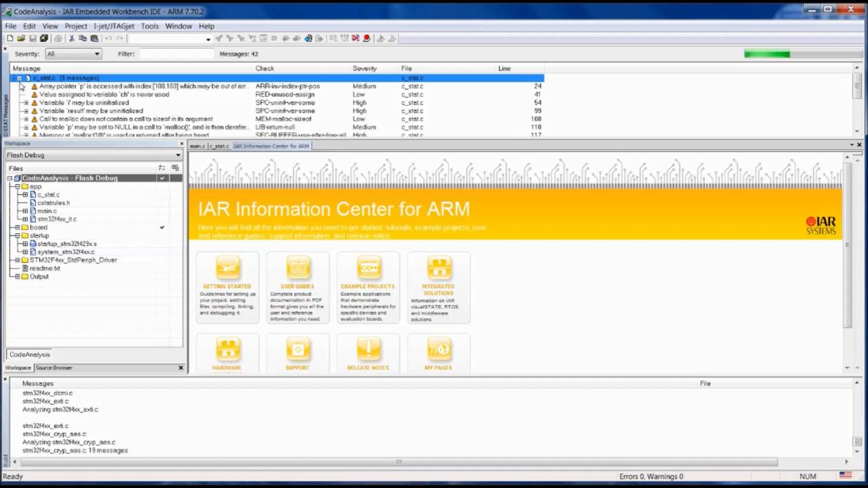Click the Toggle Breakpoint red icon

tap(367, 38)
